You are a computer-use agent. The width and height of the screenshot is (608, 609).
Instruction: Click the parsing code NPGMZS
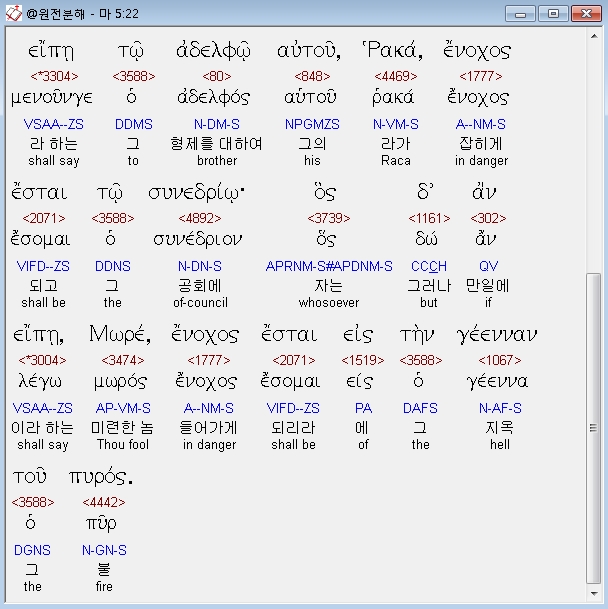[x=312, y=124]
